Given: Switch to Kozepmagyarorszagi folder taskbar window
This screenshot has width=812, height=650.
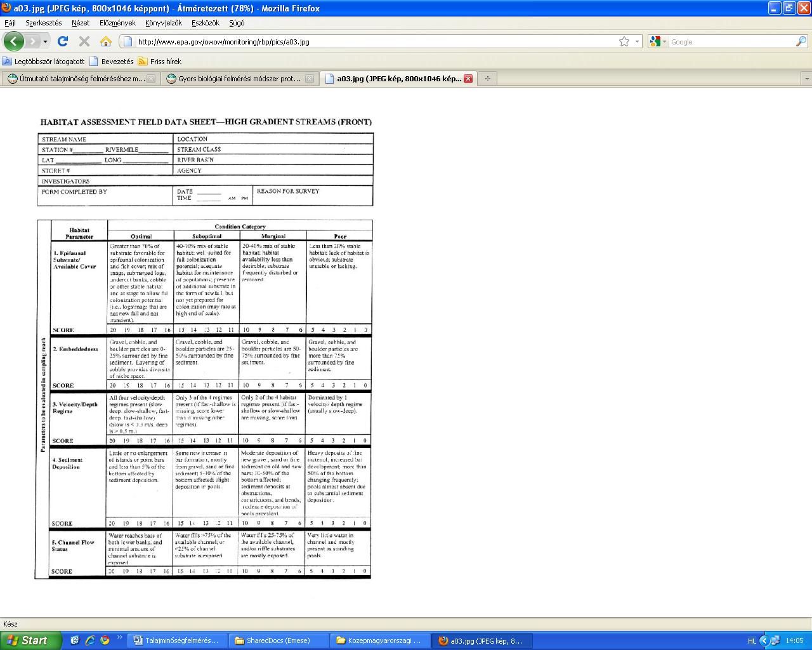Looking at the screenshot, I should 381,640.
